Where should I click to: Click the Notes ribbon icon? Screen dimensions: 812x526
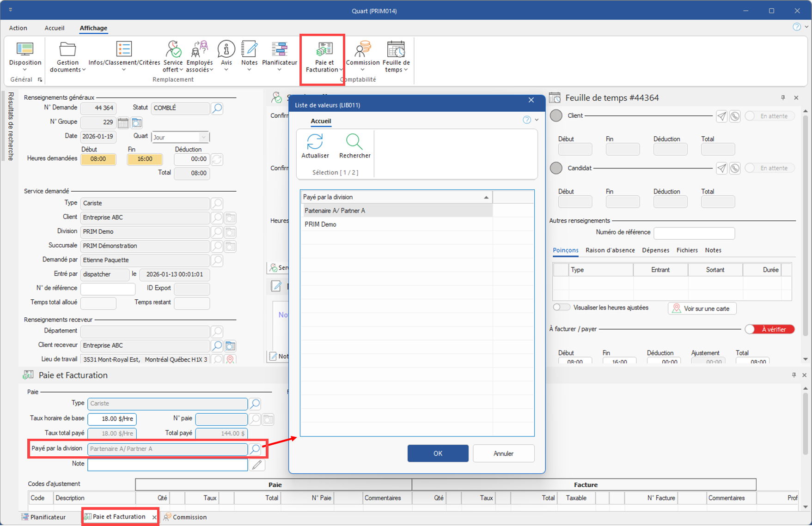point(249,50)
